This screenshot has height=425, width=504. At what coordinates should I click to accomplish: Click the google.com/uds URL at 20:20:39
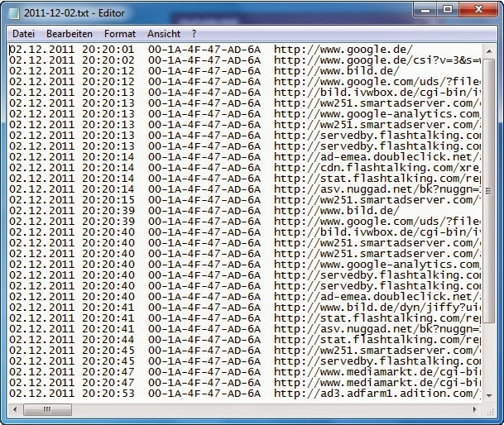point(377,222)
